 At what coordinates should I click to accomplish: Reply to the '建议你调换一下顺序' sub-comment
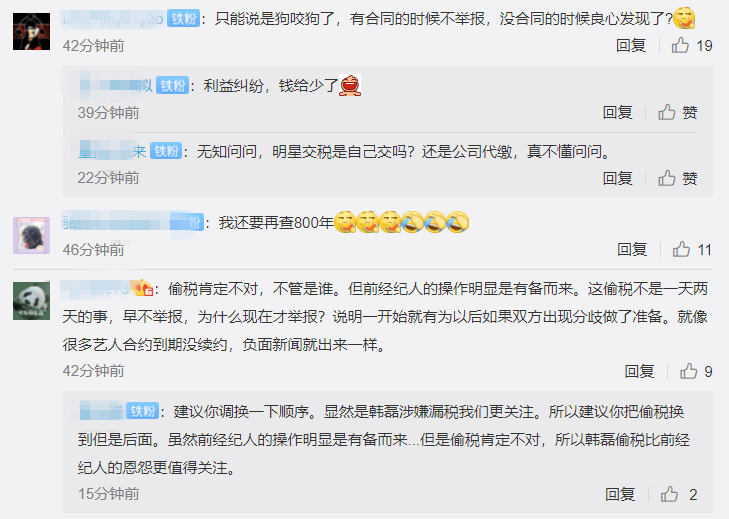click(x=620, y=494)
